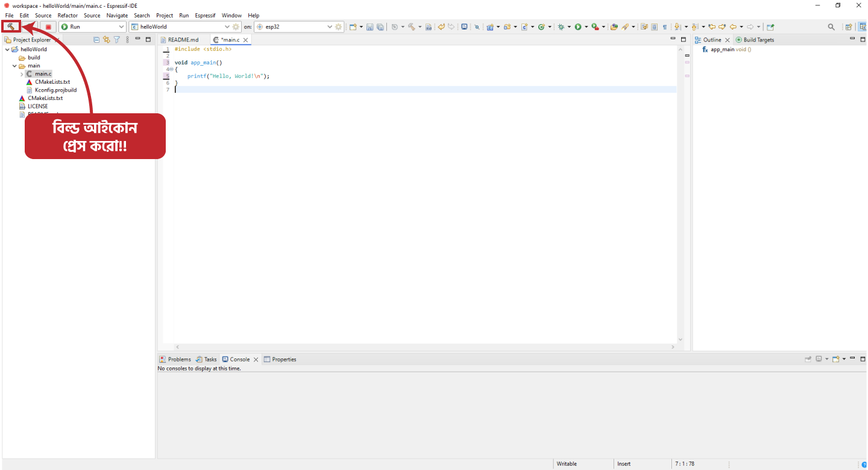Click Link with Editor icon in Project Explorer
This screenshot has width=868, height=470.
(x=107, y=40)
